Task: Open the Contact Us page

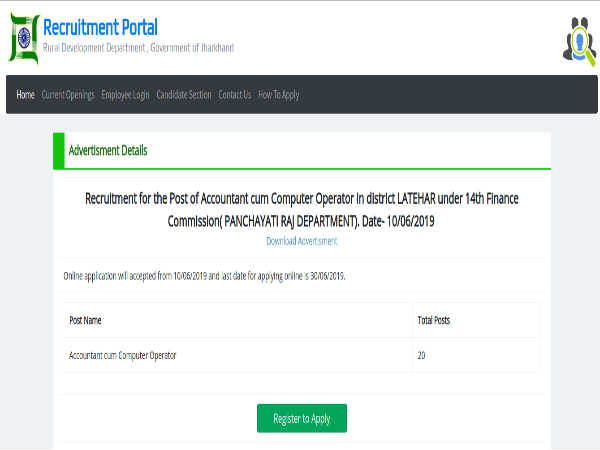Action: coord(235,95)
